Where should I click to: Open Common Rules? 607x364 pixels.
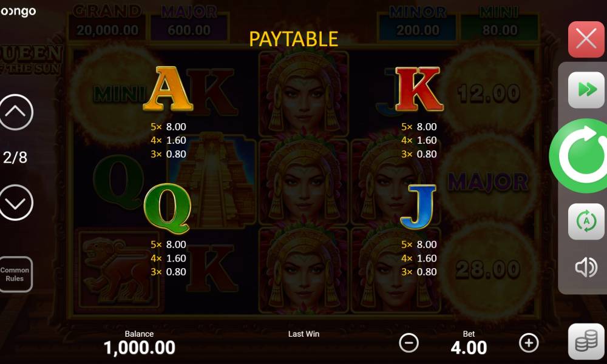pos(16,274)
